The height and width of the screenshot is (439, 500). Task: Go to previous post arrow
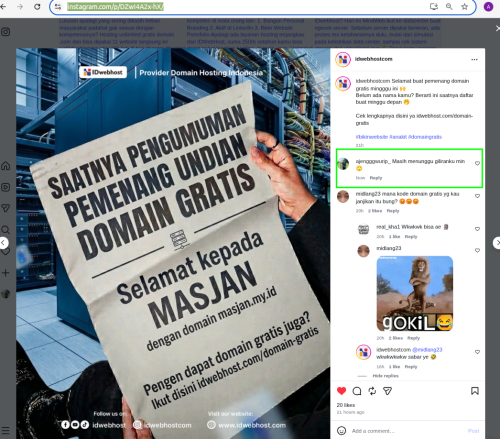(x=3, y=243)
